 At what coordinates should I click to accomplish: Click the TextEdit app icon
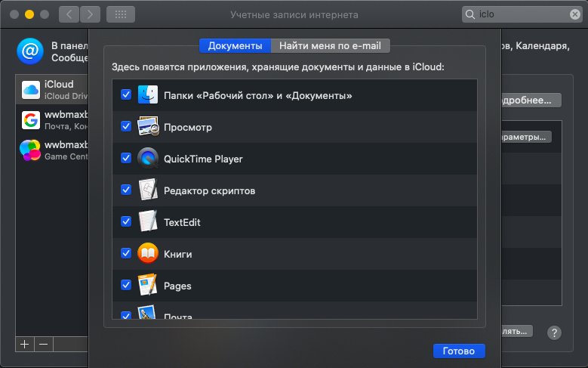click(x=148, y=221)
